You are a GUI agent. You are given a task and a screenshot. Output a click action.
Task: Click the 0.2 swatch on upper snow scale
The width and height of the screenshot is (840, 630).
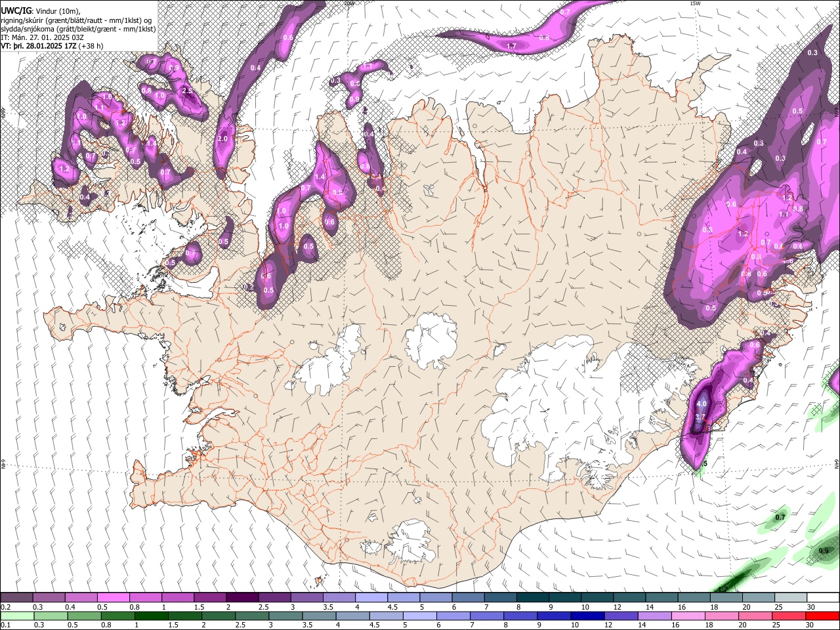(x=16, y=598)
